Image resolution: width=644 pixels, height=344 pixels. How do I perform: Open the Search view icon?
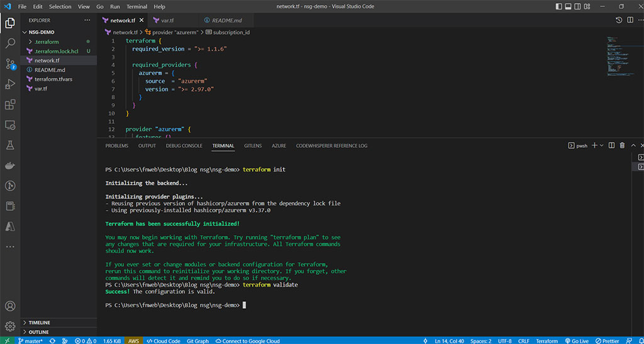coord(10,43)
